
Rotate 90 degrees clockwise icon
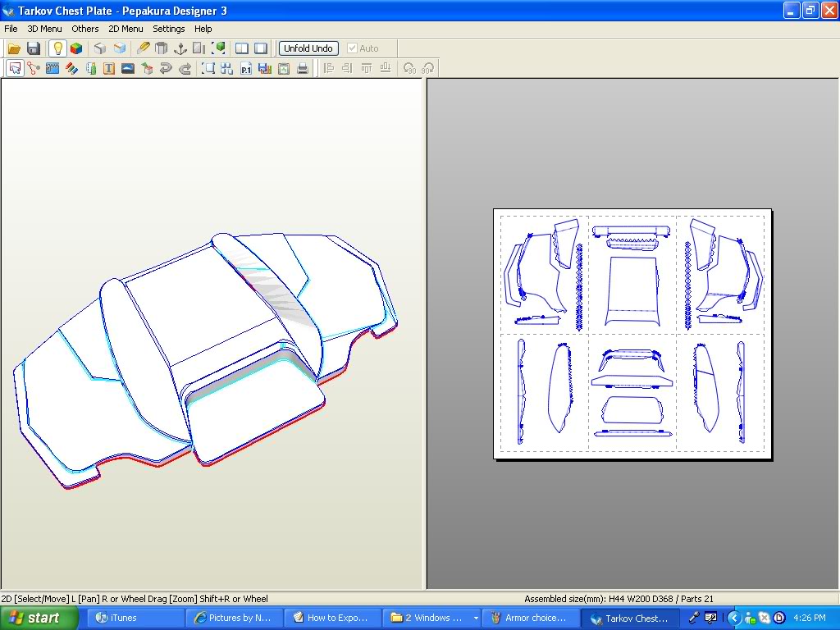(x=428, y=69)
